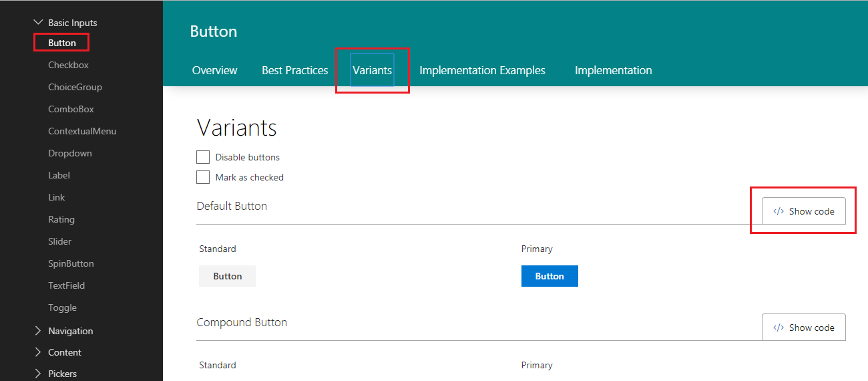The width and height of the screenshot is (868, 381).
Task: Collapse the Basic Inputs section
Action: (38, 23)
